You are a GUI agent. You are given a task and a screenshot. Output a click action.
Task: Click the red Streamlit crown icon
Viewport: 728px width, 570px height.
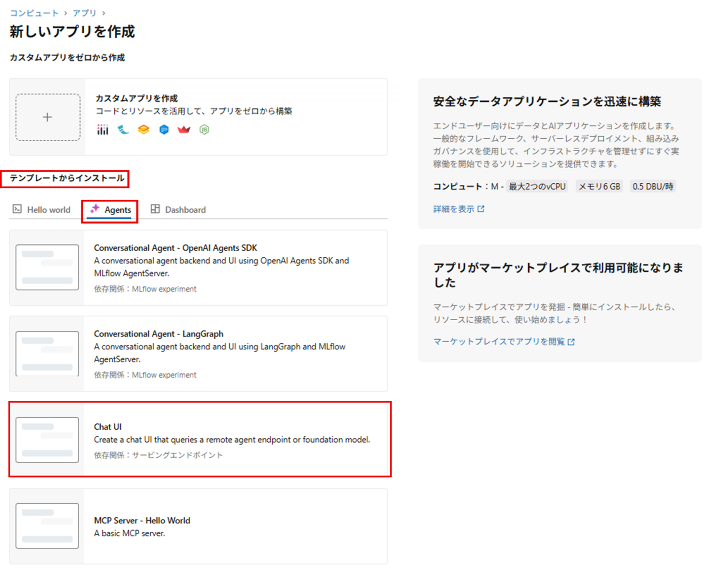(184, 130)
